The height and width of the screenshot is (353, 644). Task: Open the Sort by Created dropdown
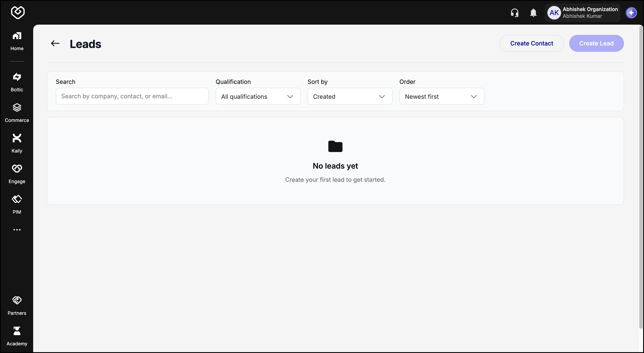click(350, 96)
